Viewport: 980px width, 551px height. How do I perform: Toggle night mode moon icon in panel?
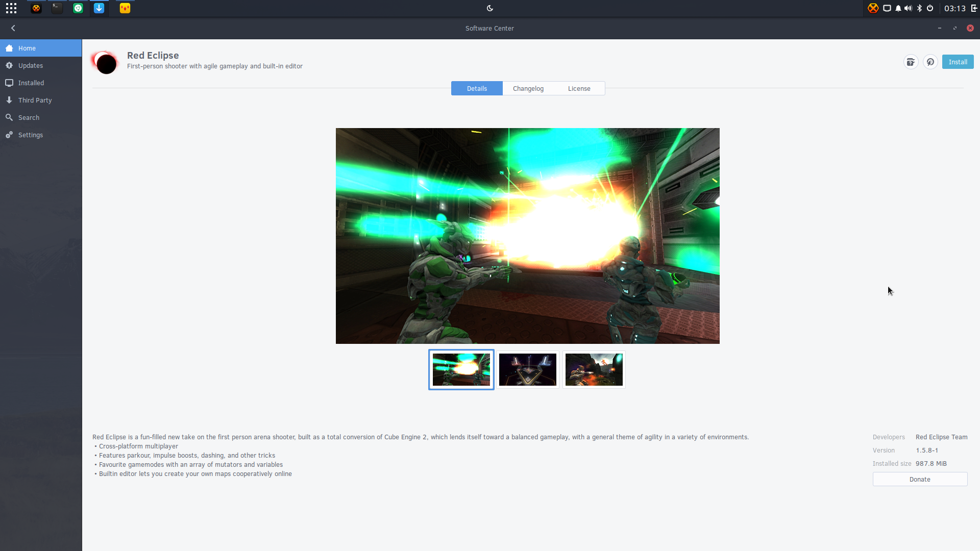tap(490, 8)
